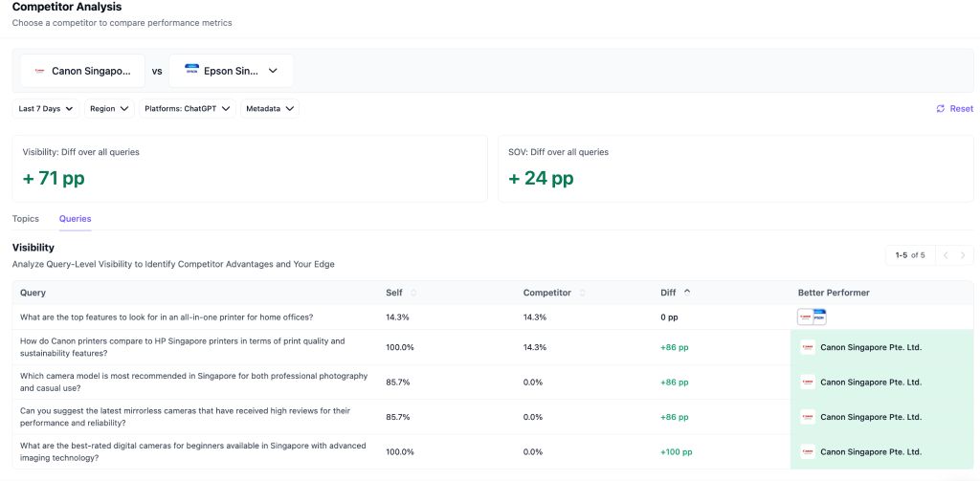This screenshot has width=980, height=481.
Task: Click Self 14.3% in the all-in-one printer row
Action: 397,317
